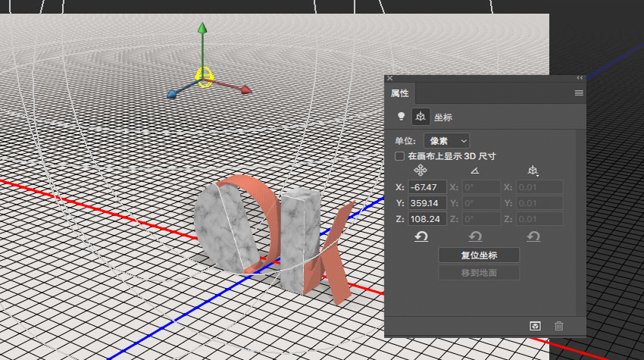This screenshot has width=644, height=360.
Task: Open the 单位 像素 unit dropdown
Action: point(446,141)
